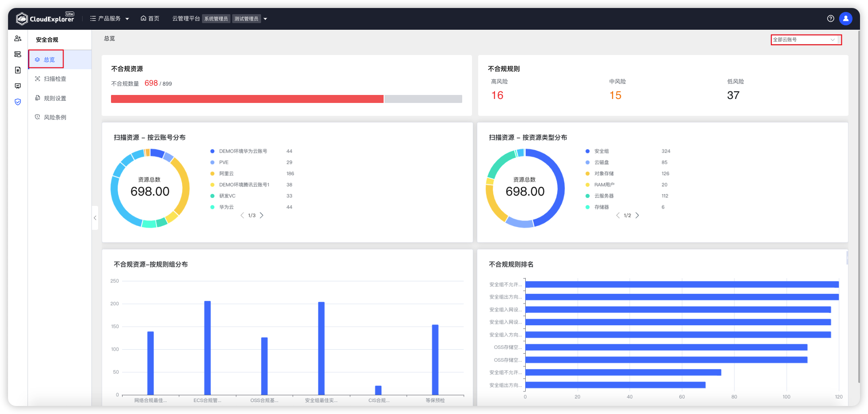Screen dimensions: 868x414
Task: Go to previous cloud account legend page
Action: point(242,215)
